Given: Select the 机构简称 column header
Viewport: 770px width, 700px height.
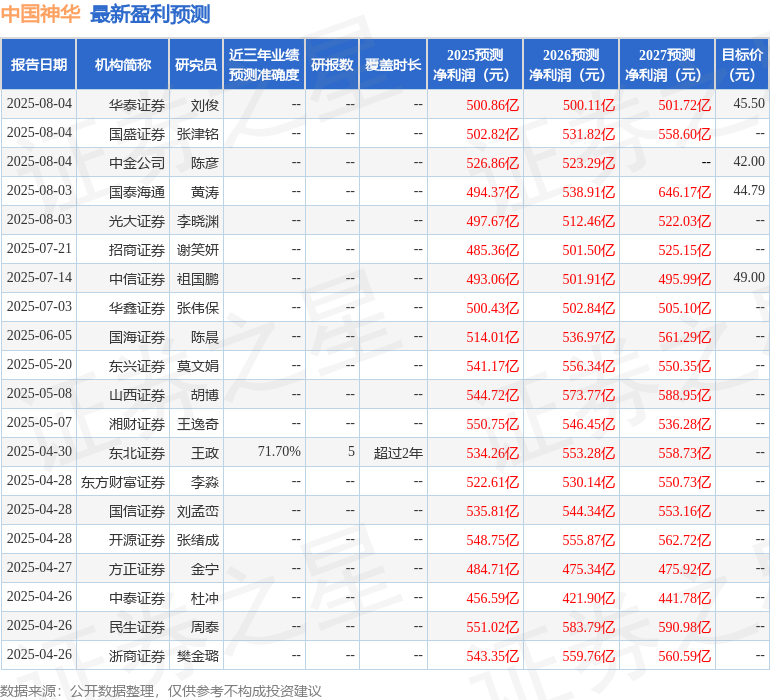Looking at the screenshot, I should [x=123, y=64].
